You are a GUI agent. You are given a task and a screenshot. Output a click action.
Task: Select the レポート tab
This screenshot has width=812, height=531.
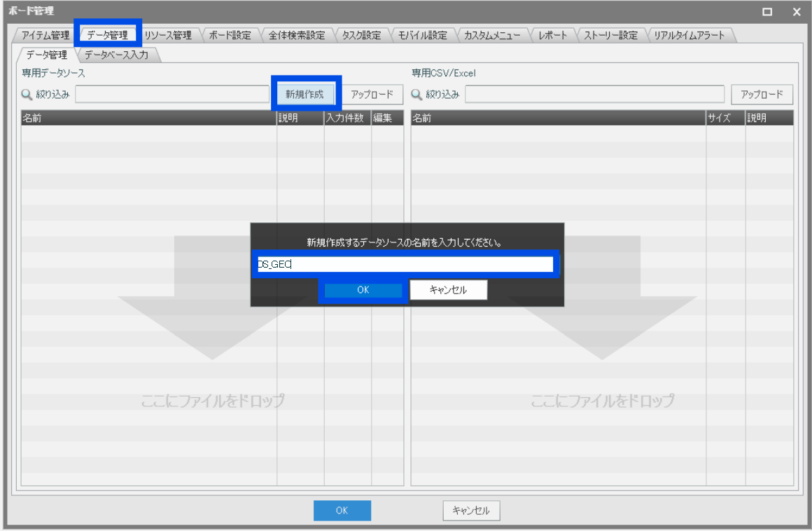553,35
